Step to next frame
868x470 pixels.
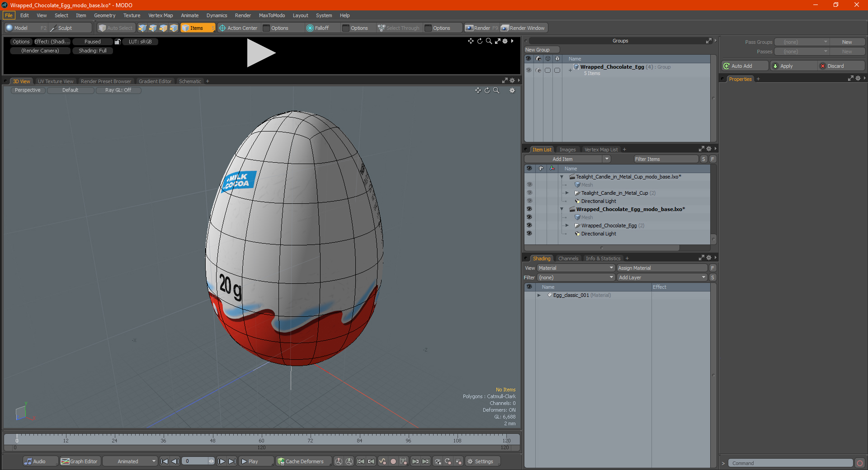221,461
